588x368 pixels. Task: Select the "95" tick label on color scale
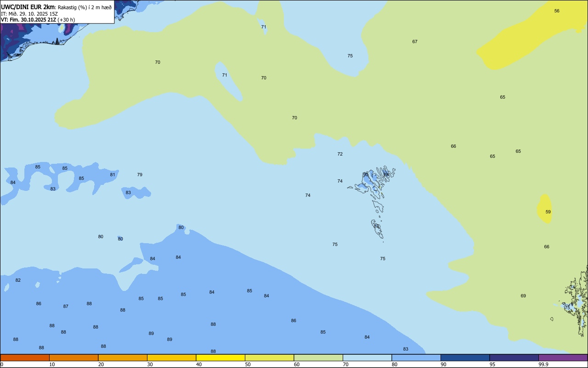[x=492, y=364]
